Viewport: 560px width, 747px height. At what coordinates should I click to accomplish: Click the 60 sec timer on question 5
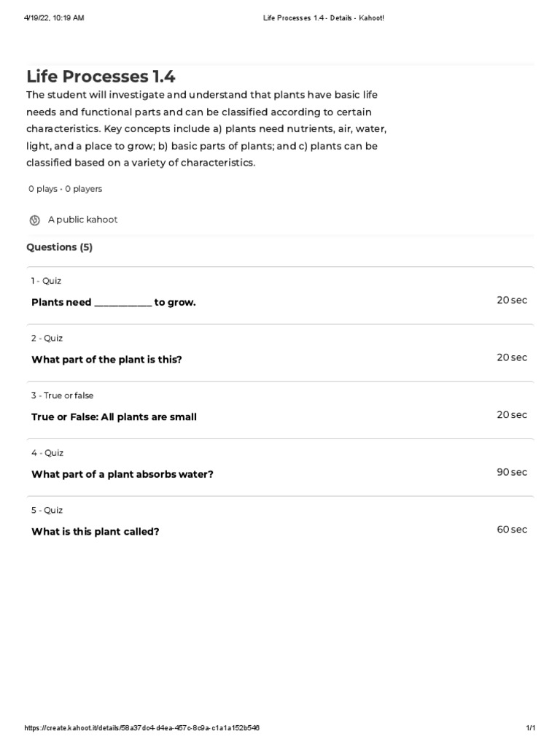[x=512, y=530]
